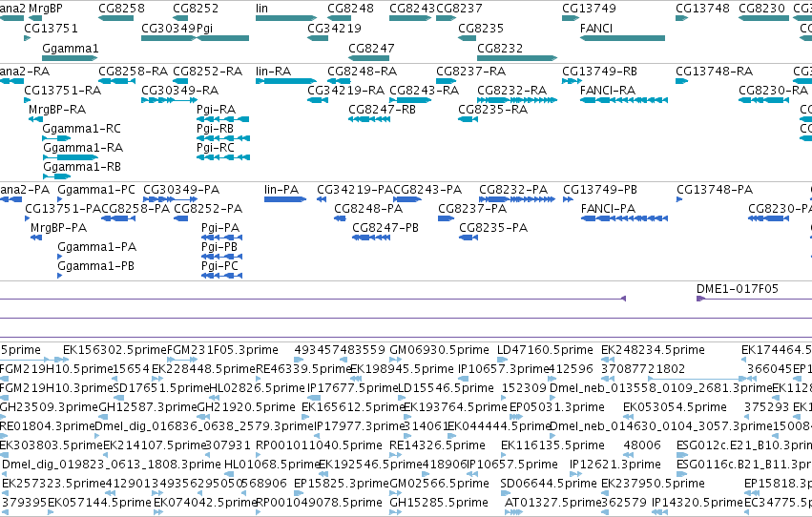The image size is (812, 517).
Task: Click protein CG8237-PA
Action: (446, 218)
